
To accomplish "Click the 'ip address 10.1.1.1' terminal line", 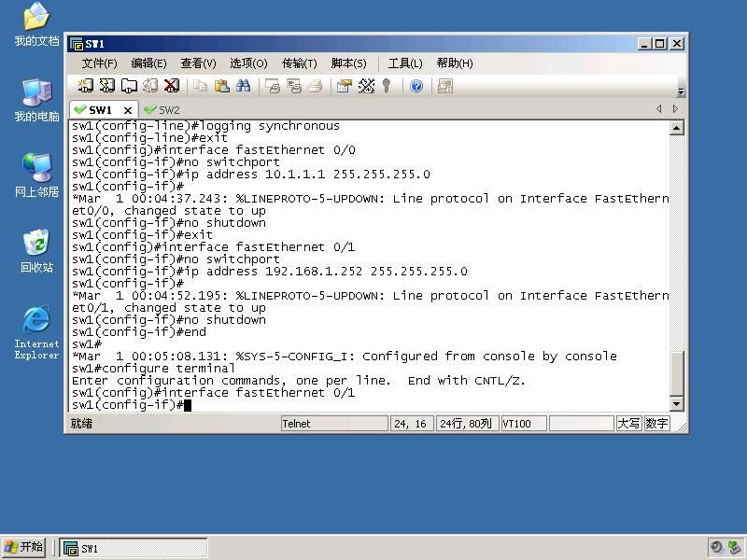I will tap(251, 175).
